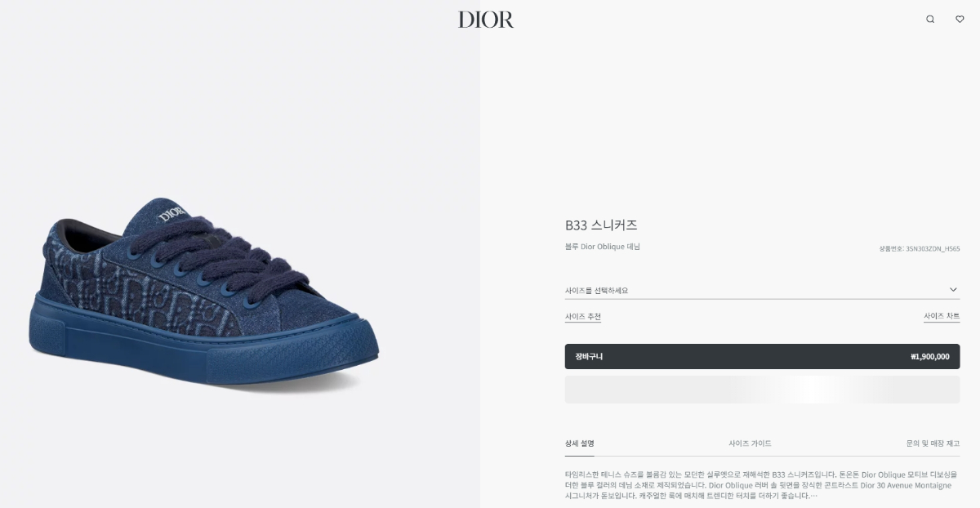Viewport: 980px width, 508px height.
Task: Expand the size selector chevron arrow
Action: pyautogui.click(x=953, y=290)
